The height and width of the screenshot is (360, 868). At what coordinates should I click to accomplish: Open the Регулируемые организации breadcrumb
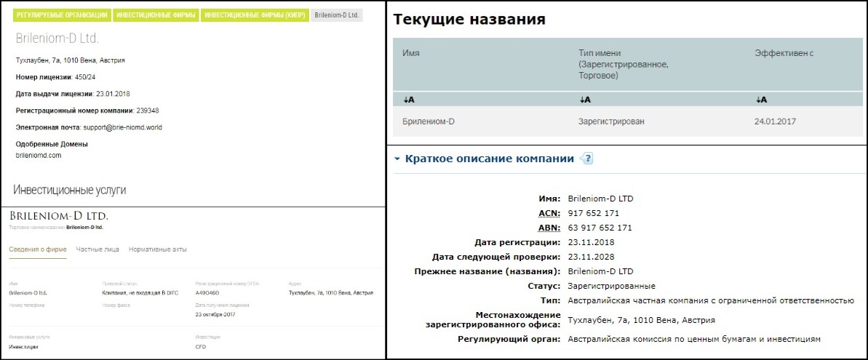point(62,15)
